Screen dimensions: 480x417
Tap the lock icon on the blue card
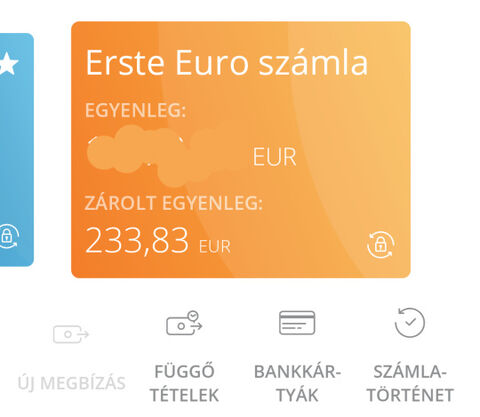(9, 236)
